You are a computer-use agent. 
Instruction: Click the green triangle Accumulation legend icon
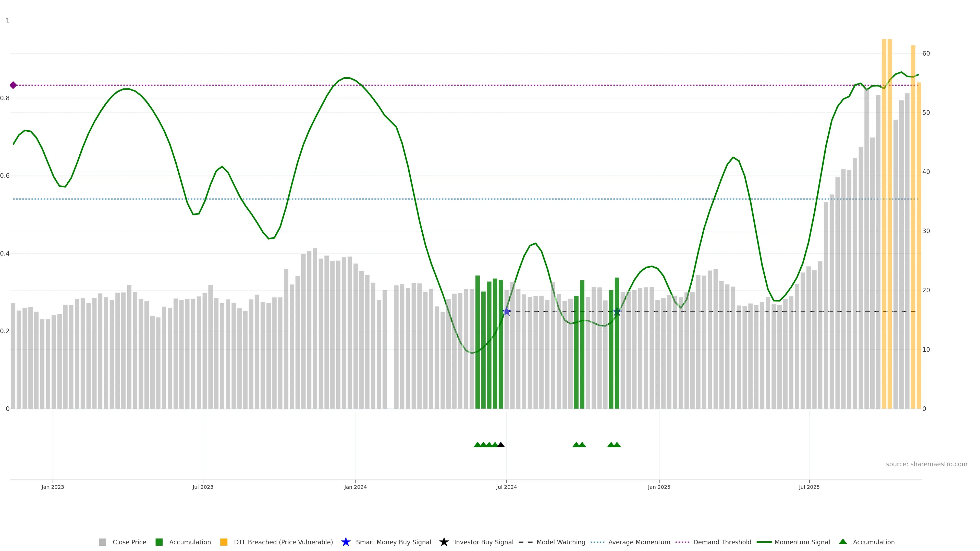pyautogui.click(x=843, y=542)
